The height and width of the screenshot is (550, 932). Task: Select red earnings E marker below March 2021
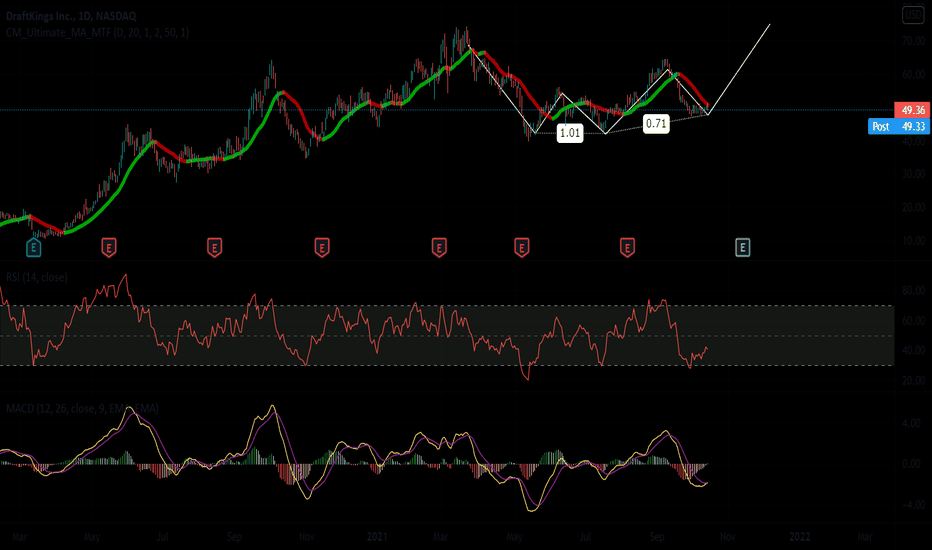coord(439,247)
